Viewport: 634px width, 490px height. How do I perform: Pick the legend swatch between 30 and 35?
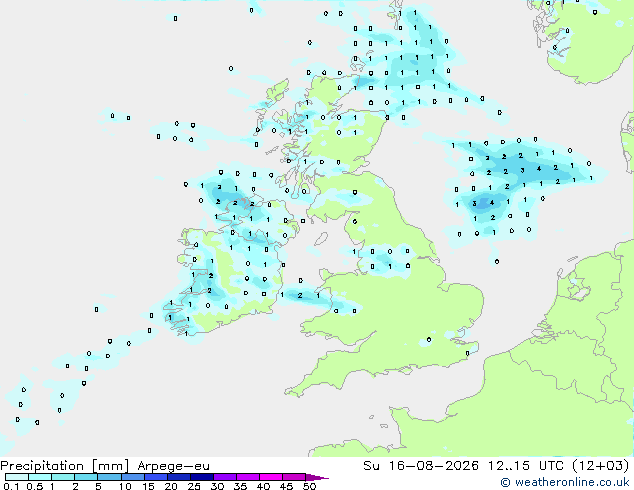[x=224, y=477]
